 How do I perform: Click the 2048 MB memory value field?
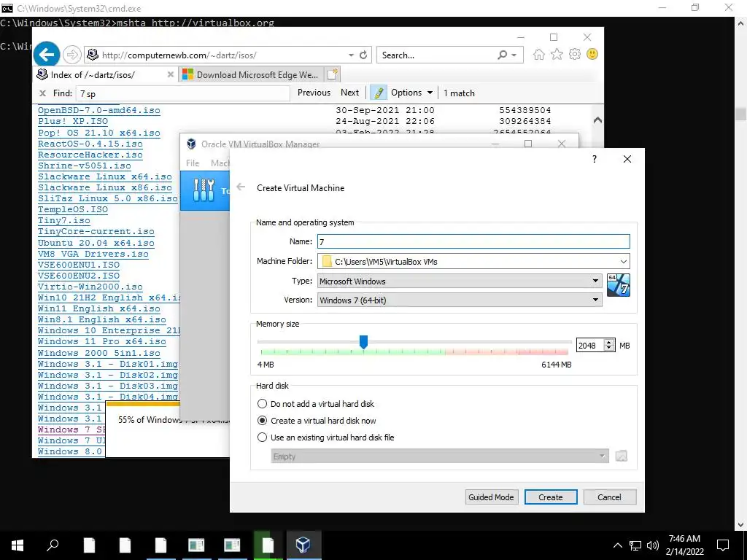pos(589,345)
